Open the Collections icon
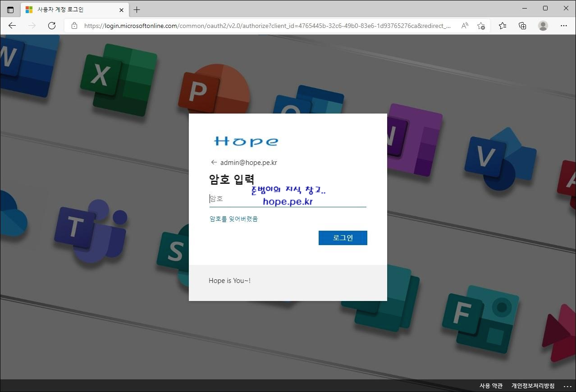 coord(522,26)
